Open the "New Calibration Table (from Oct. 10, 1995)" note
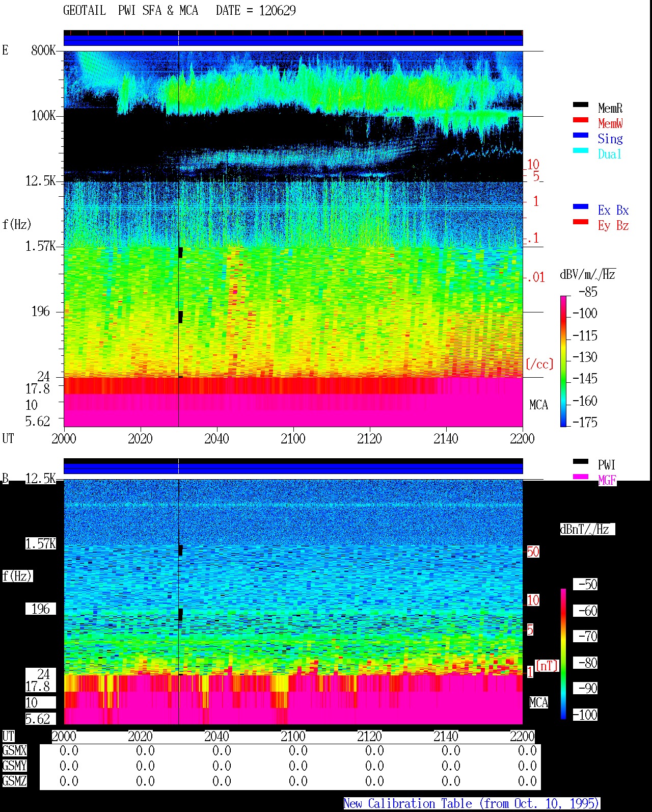Screen dimensions: 652x812 (472, 804)
